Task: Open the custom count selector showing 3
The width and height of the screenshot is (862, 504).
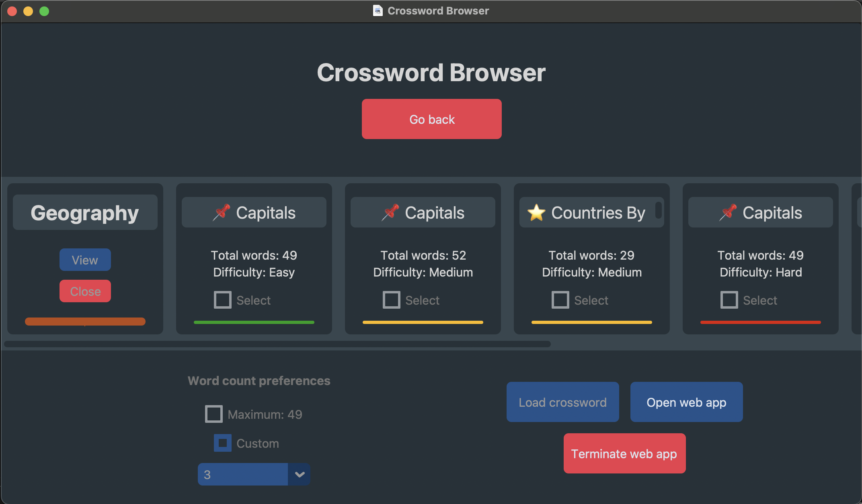Action: click(x=243, y=474)
